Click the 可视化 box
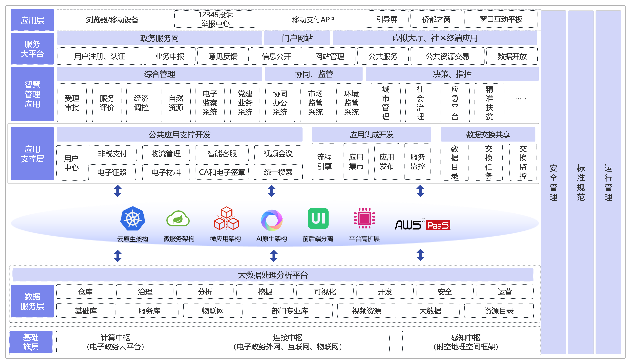This screenshot has width=631, height=364. coord(325,292)
